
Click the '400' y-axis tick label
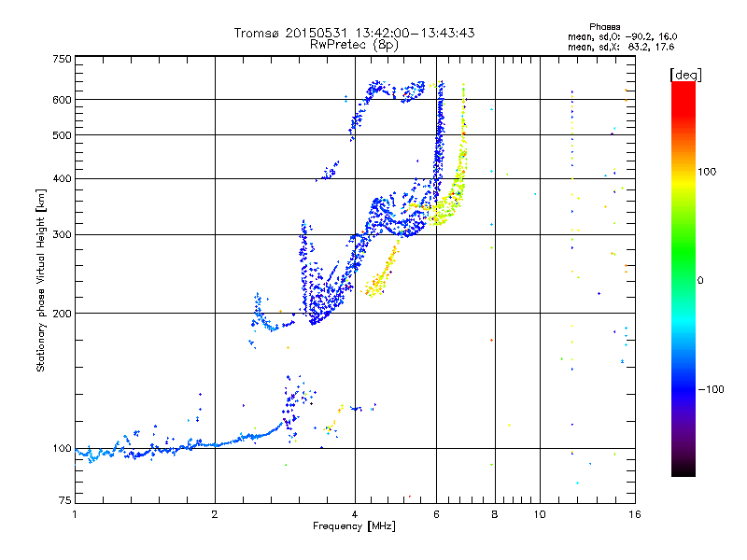[63, 178]
